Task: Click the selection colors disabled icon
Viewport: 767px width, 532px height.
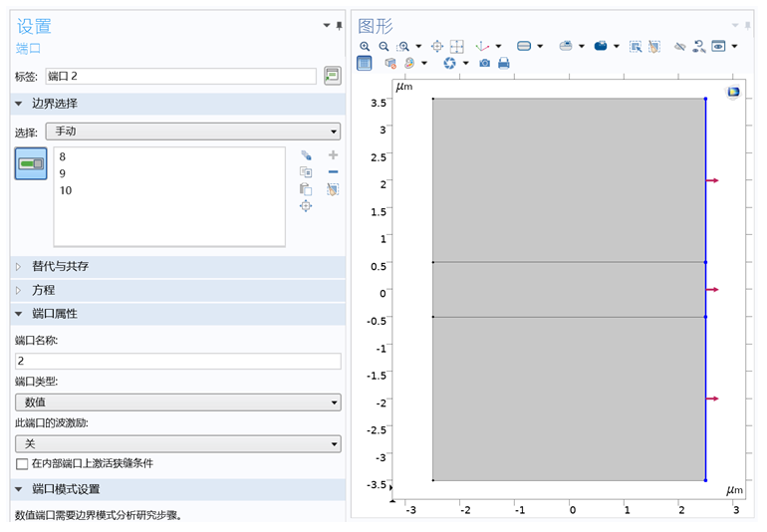Action: pyautogui.click(x=390, y=63)
